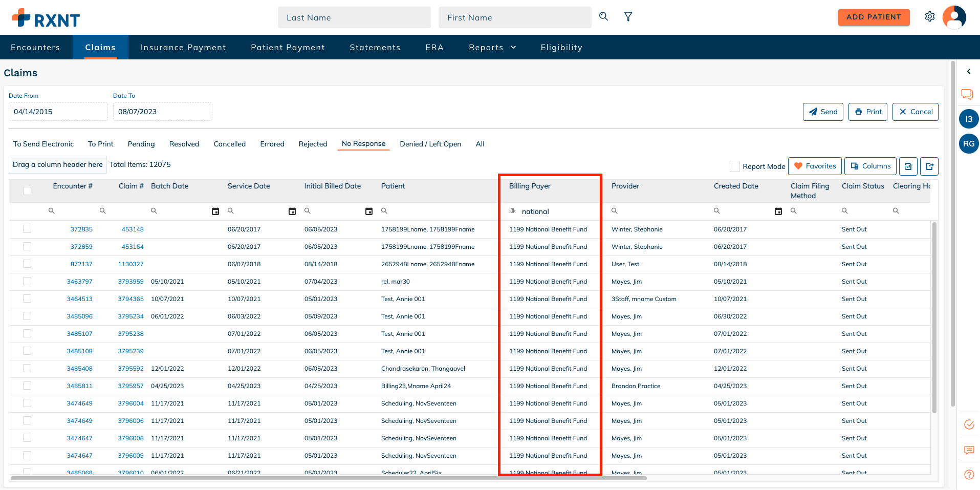Select row checkbox for encounter 872137
The image size is (980, 490).
27,264
